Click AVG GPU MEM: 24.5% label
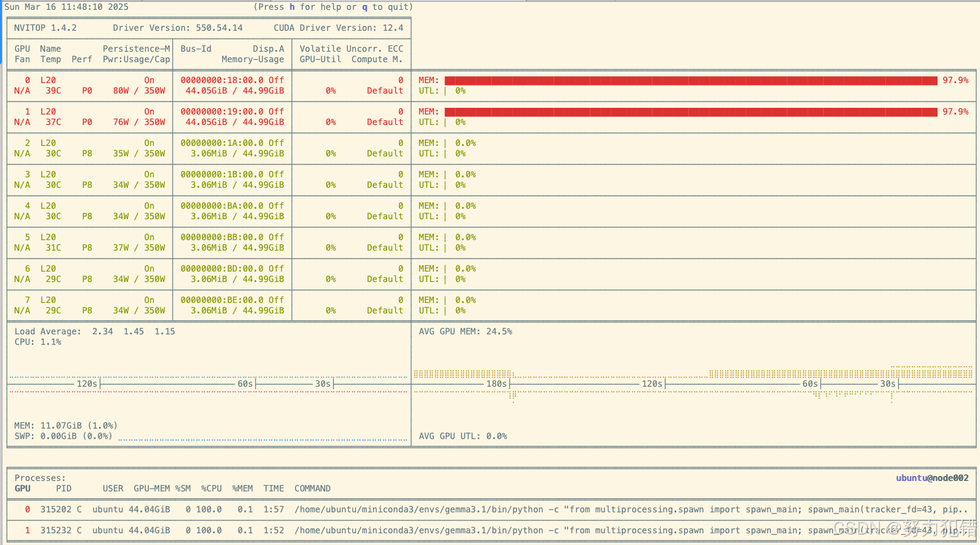Viewport: 980px width, 545px height. pyautogui.click(x=465, y=331)
